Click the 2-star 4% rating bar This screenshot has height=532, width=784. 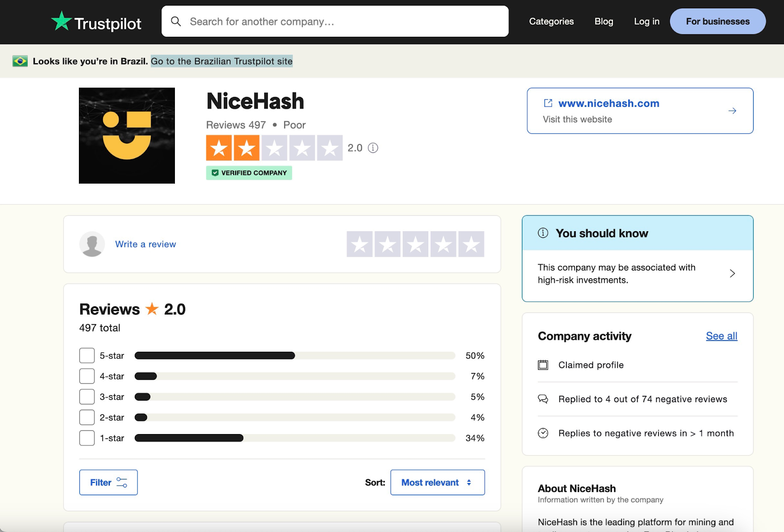295,417
